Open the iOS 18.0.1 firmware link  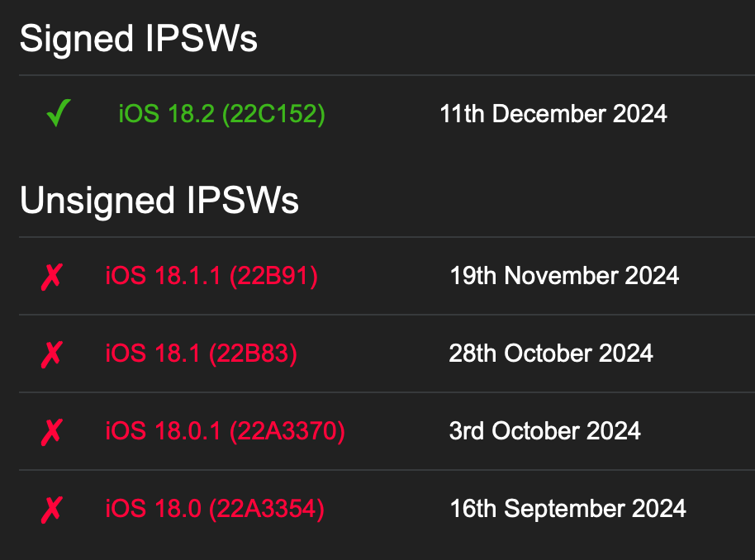click(x=225, y=431)
